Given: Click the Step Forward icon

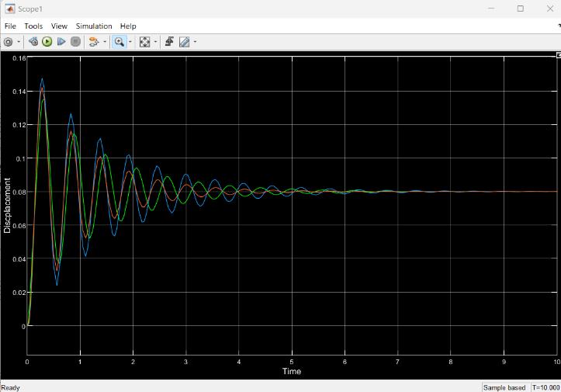Looking at the screenshot, I should (x=61, y=41).
